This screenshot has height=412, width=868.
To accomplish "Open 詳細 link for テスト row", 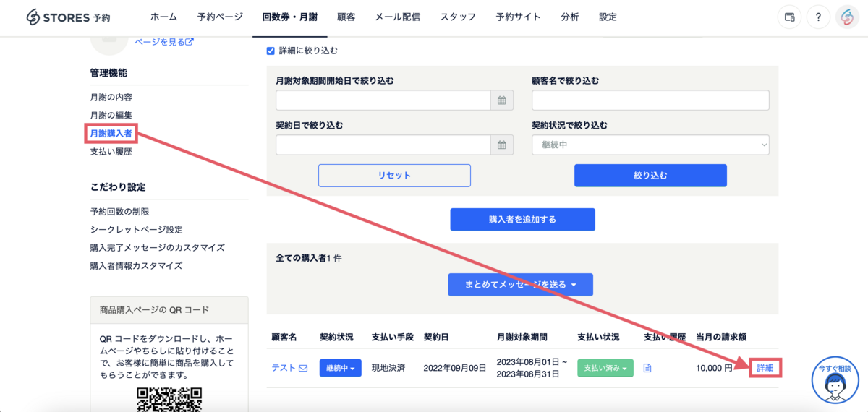I will 765,368.
